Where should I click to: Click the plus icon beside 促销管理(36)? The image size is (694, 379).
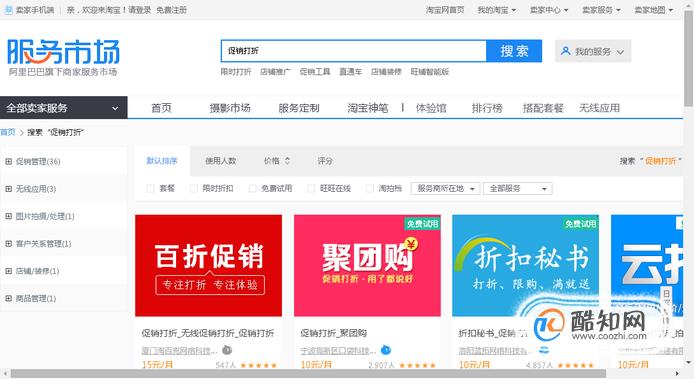[x=8, y=162]
